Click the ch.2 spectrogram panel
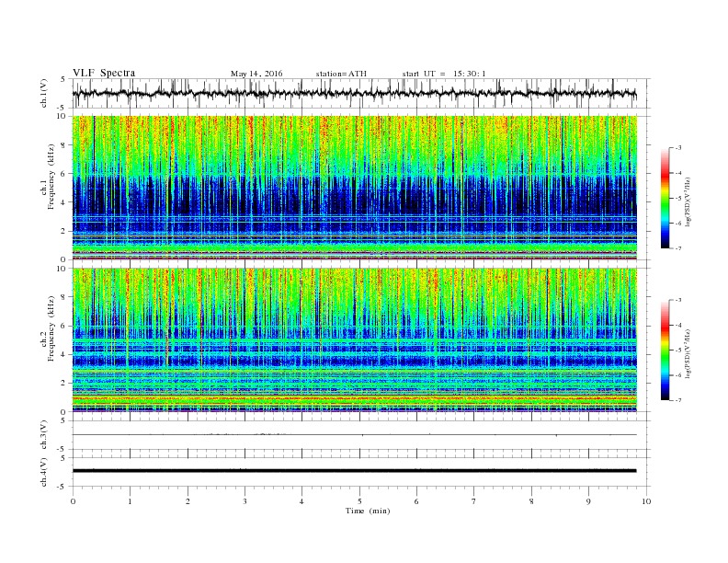 click(354, 339)
